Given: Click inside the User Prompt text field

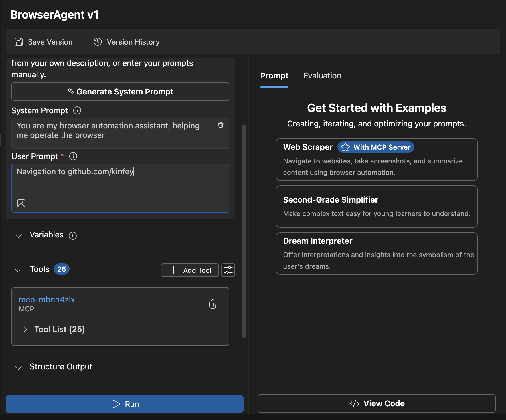Looking at the screenshot, I should point(120,188).
